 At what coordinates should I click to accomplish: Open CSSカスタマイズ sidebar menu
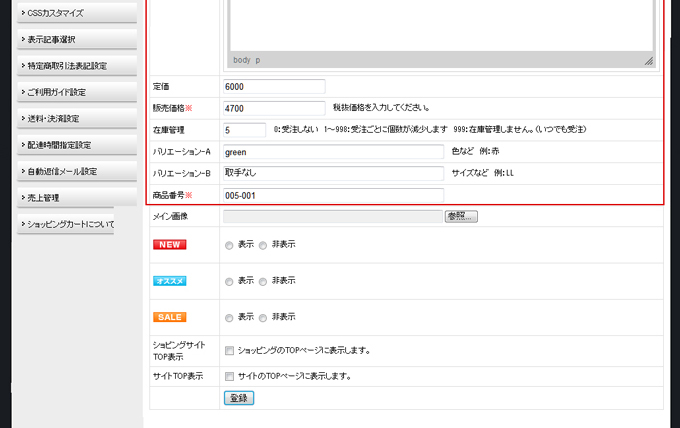click(x=68, y=13)
